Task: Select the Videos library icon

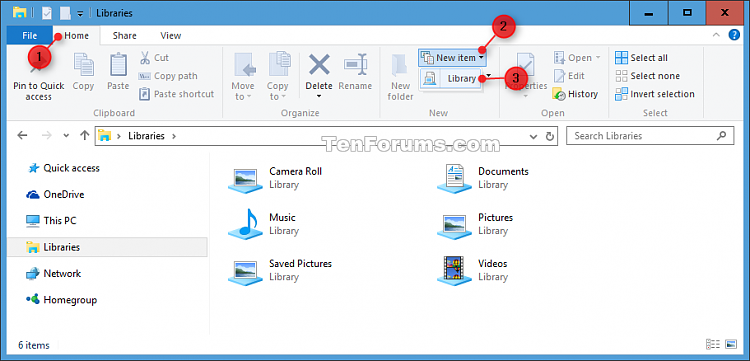Action: (x=454, y=270)
